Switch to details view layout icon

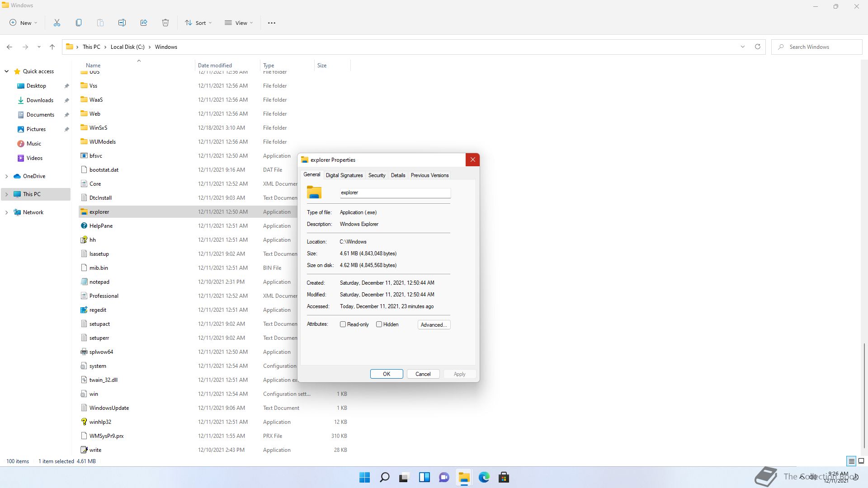click(x=851, y=461)
